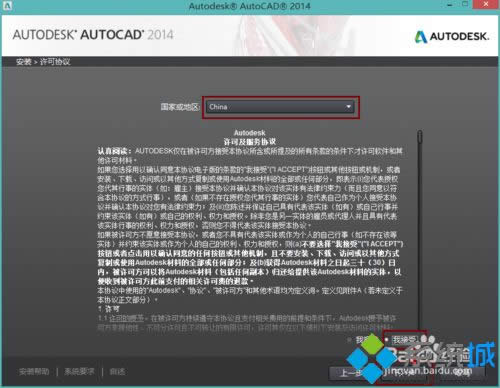Click the AutoCAD icon in title bar

7,5
